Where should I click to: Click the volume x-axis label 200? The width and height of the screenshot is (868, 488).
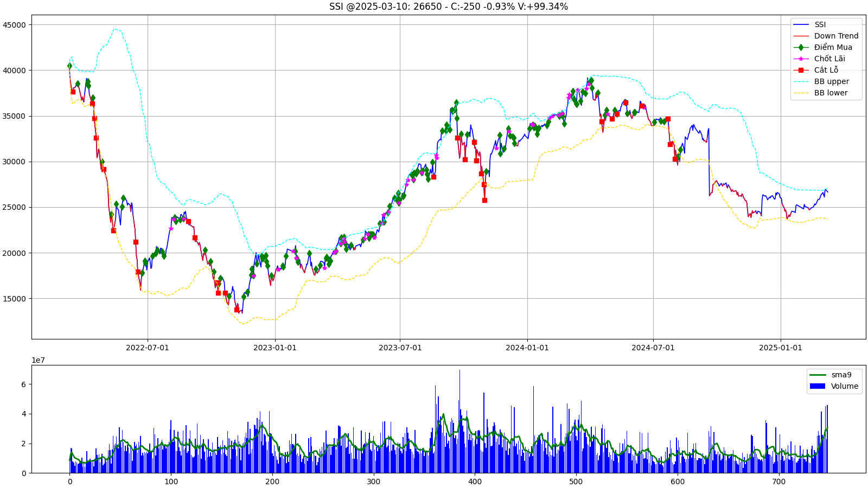point(272,481)
